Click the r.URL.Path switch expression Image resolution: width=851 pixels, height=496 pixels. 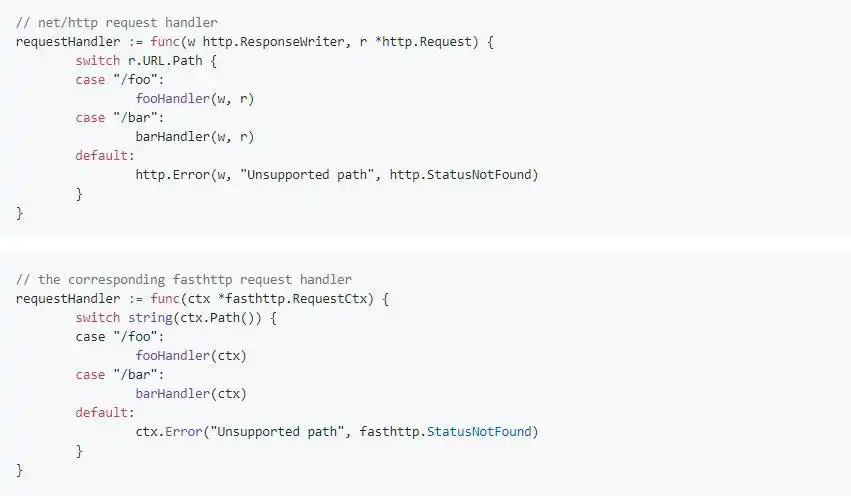click(x=169, y=60)
